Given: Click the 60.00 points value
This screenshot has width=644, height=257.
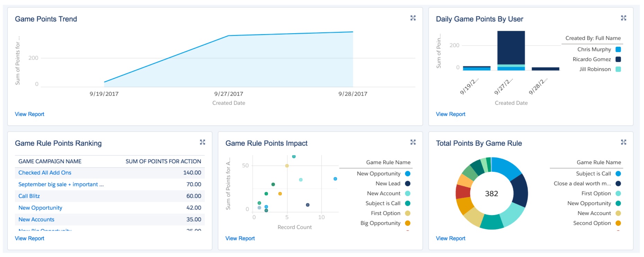Looking at the screenshot, I should tap(194, 196).
